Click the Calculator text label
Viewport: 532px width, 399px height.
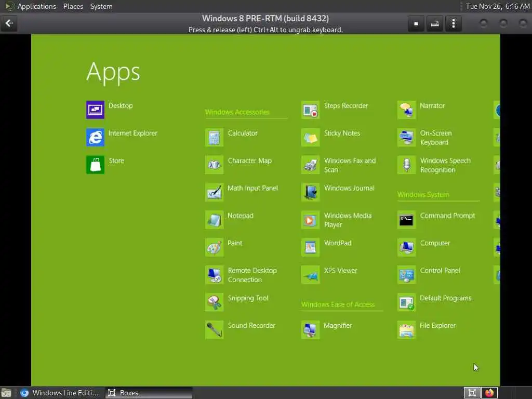point(243,133)
